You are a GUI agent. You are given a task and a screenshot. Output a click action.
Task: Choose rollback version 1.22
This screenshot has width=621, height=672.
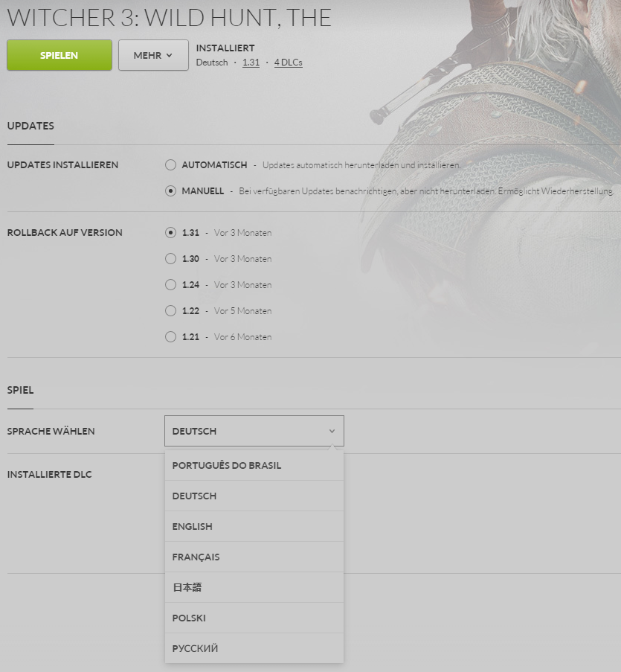click(170, 311)
